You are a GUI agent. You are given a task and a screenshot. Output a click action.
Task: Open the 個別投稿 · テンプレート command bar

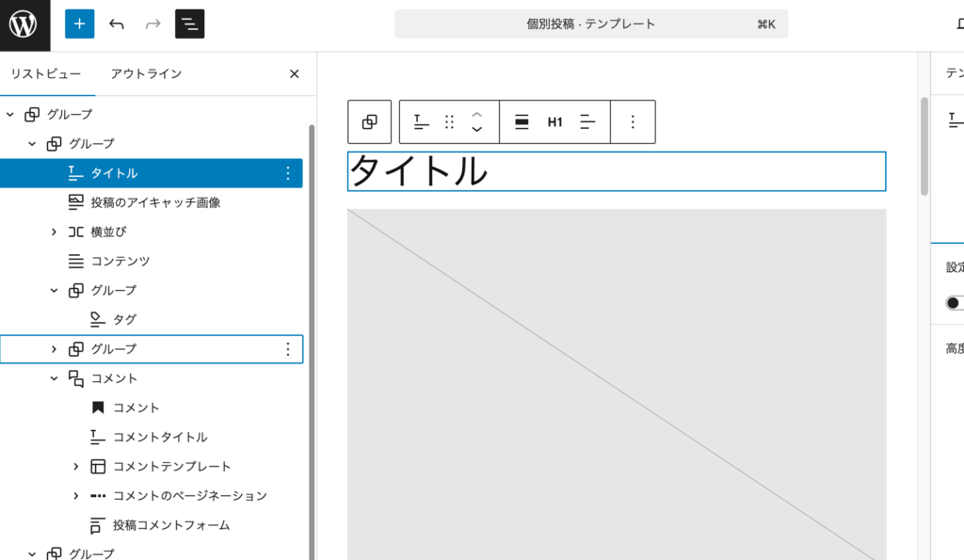coord(590,24)
